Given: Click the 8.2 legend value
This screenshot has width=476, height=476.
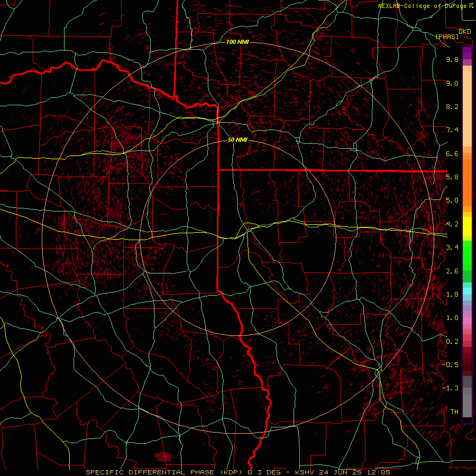Looking at the screenshot, I should coord(452,106).
